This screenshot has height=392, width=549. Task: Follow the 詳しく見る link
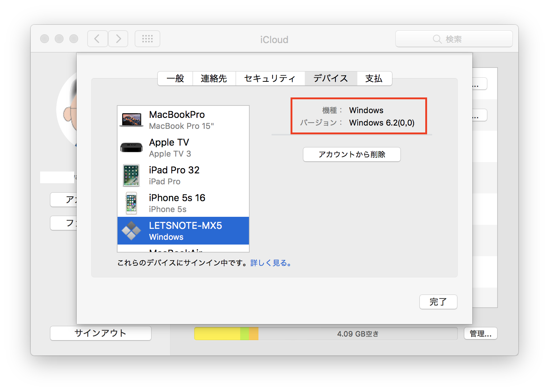pos(271,263)
